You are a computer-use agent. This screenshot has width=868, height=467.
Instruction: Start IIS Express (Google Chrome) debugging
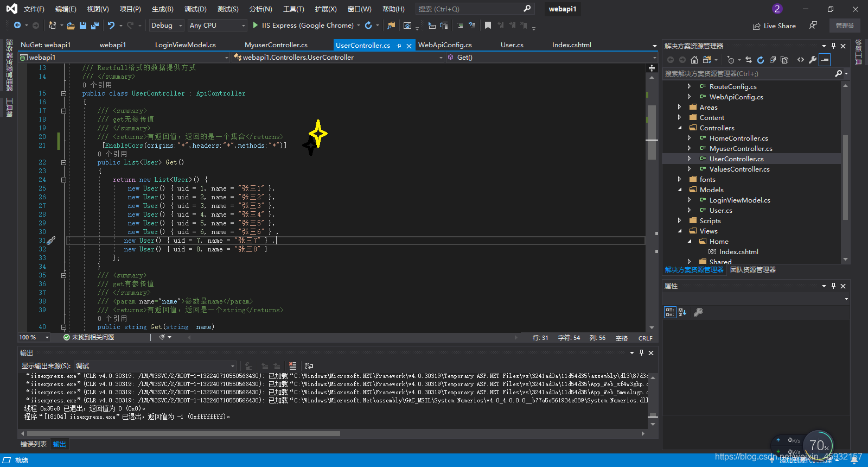pos(303,26)
